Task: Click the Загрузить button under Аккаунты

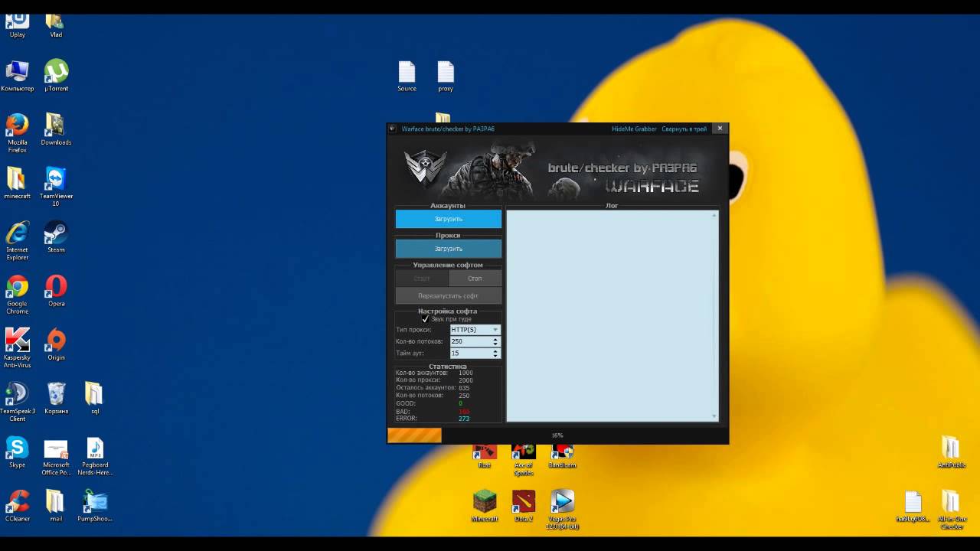Action: 449,219
